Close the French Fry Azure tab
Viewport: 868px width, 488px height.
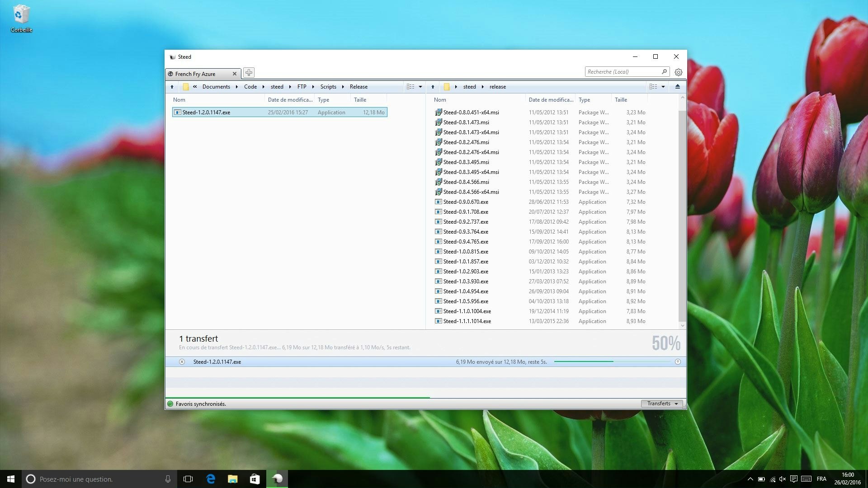coord(235,74)
